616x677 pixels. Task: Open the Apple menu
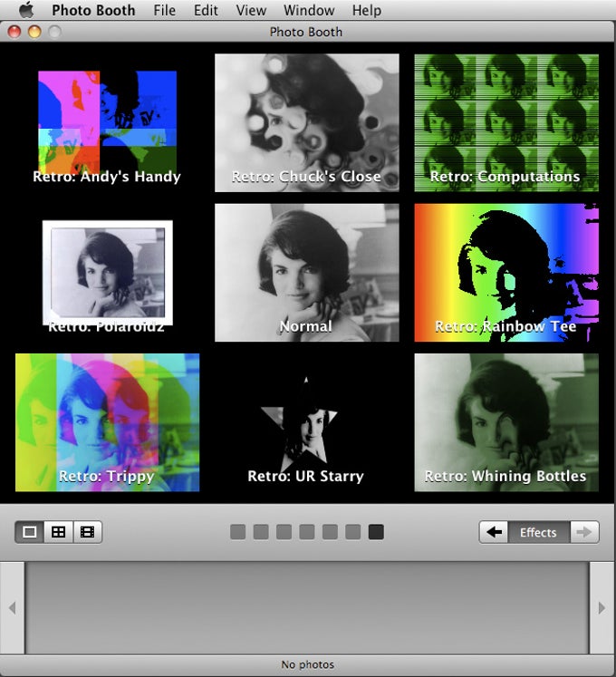click(26, 9)
